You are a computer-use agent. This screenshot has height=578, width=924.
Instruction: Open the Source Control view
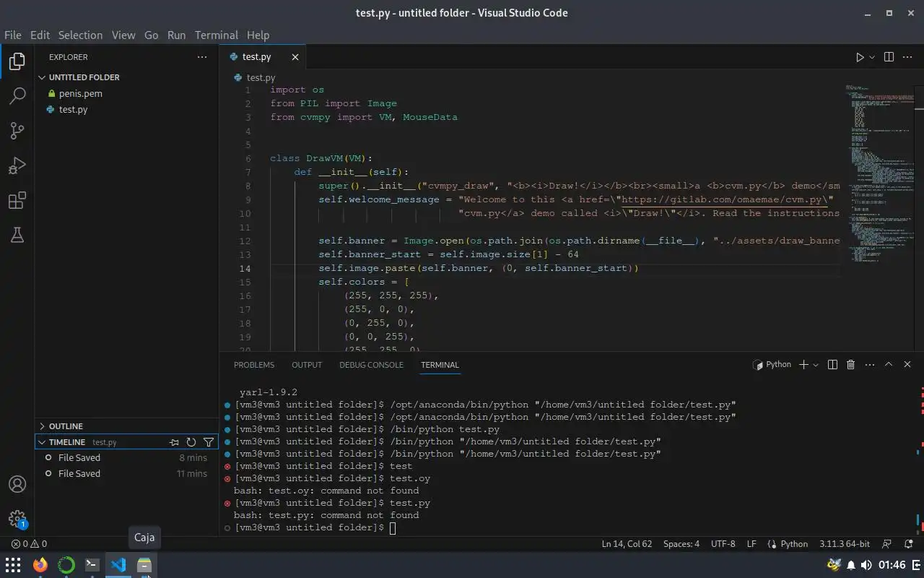17,131
